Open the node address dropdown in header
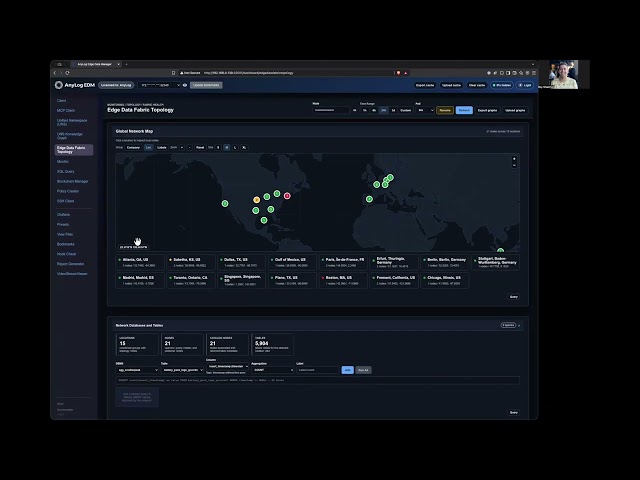Viewport: 640px width, 480px height. coord(159,85)
